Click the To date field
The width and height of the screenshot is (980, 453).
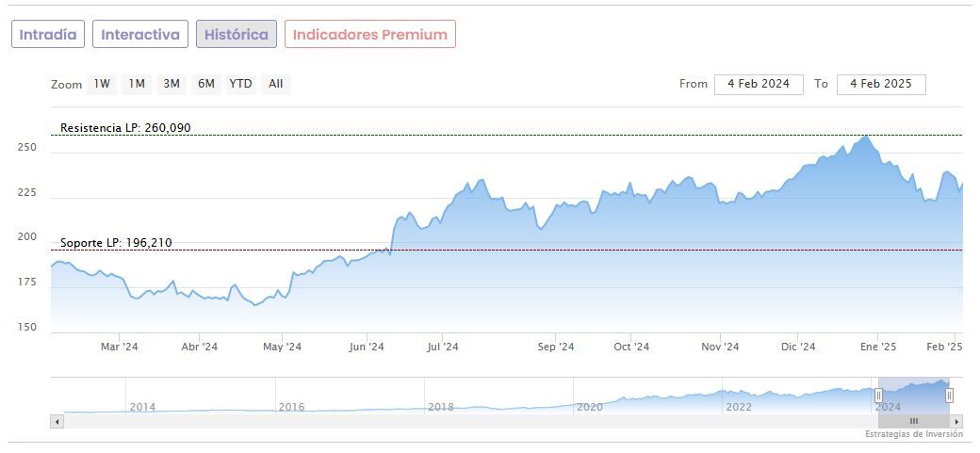click(x=881, y=84)
